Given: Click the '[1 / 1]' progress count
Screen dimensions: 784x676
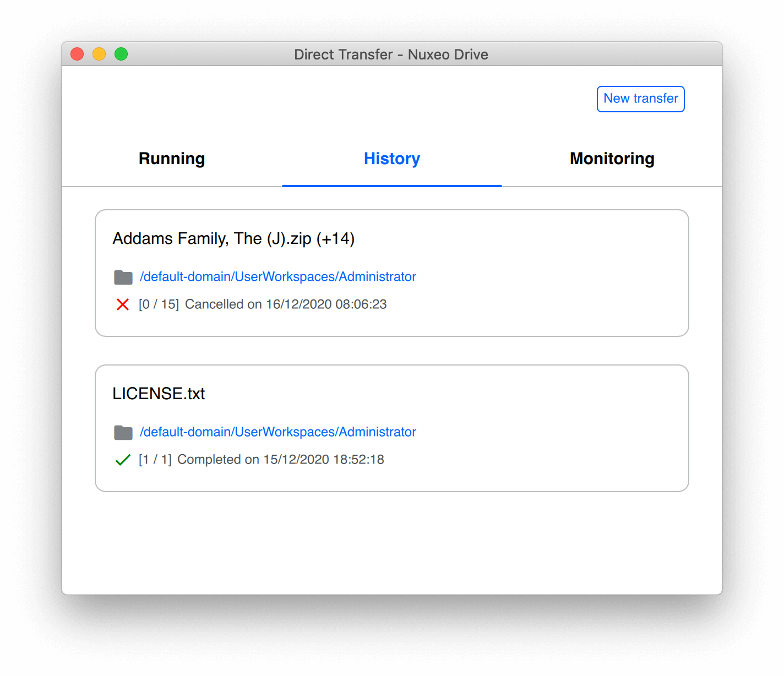Looking at the screenshot, I should (155, 460).
